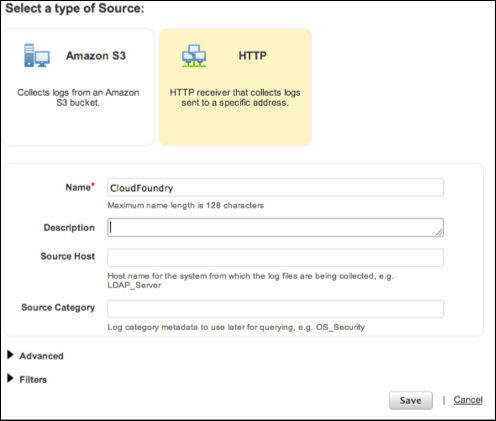The width and height of the screenshot is (496, 421).
Task: Click the 'Select a type of Source:' heading
Action: pos(75,8)
